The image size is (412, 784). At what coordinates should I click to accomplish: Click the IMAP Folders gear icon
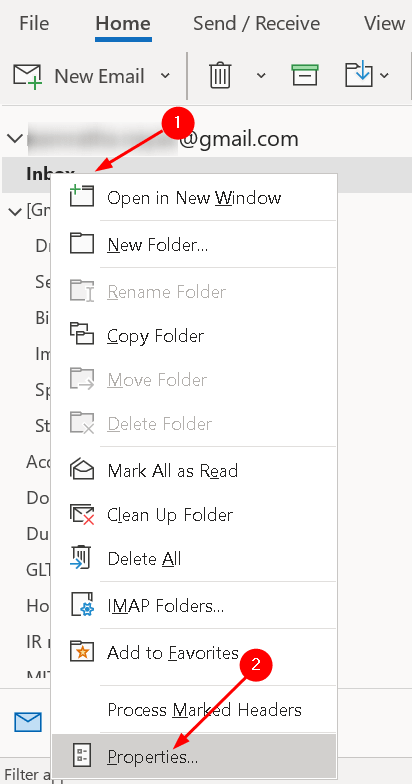pos(82,605)
